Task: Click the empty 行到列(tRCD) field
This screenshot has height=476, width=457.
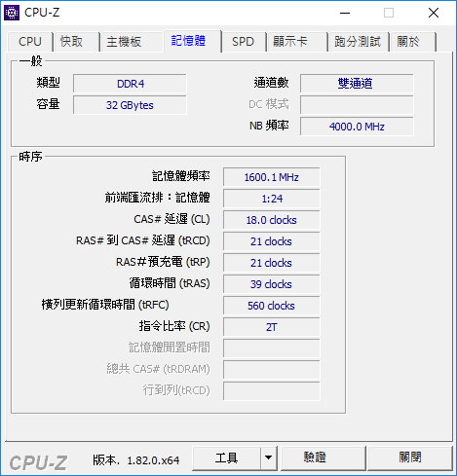Action: click(272, 391)
